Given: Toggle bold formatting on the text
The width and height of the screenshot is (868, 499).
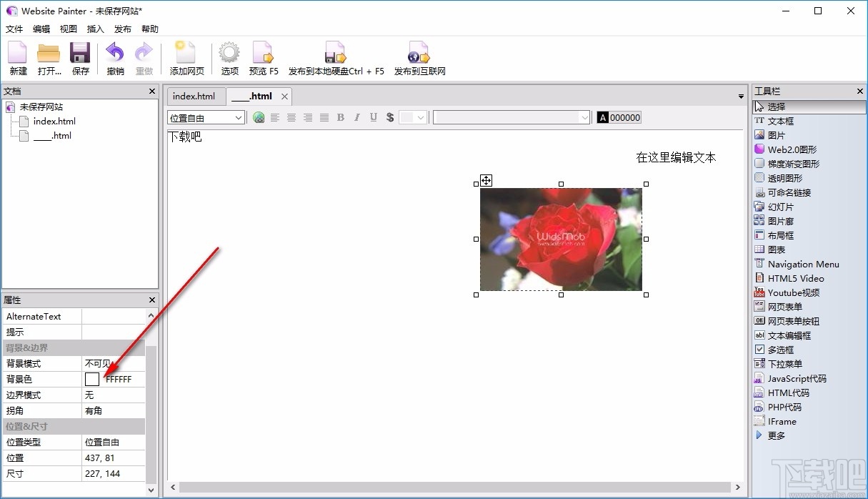Looking at the screenshot, I should click(x=341, y=117).
